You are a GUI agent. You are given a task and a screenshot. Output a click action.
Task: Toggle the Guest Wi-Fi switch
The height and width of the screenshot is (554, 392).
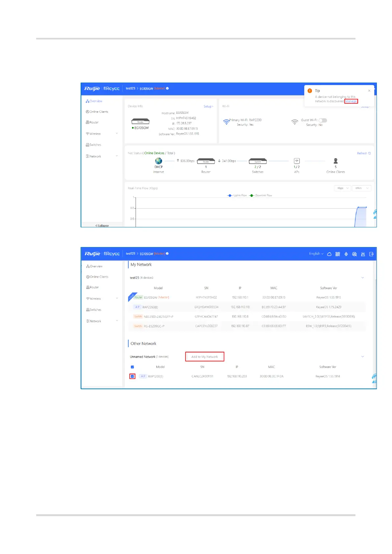(x=323, y=120)
